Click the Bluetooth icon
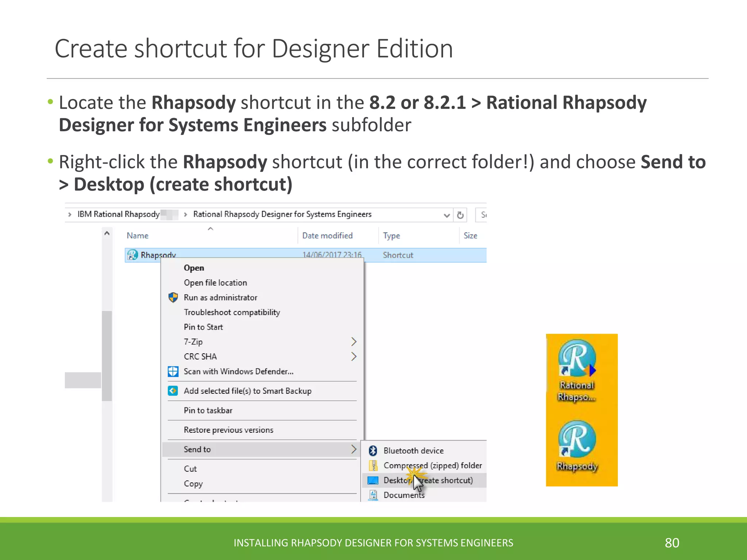The image size is (747, 560). pyautogui.click(x=373, y=451)
